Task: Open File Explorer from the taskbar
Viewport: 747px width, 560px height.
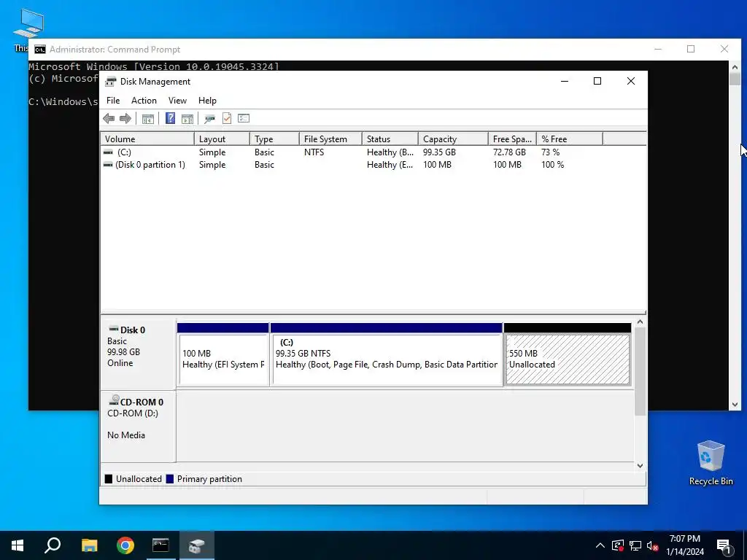Action: click(89, 545)
